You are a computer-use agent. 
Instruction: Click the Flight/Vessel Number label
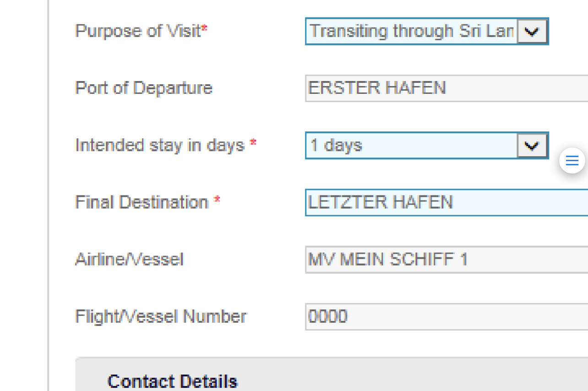point(160,317)
